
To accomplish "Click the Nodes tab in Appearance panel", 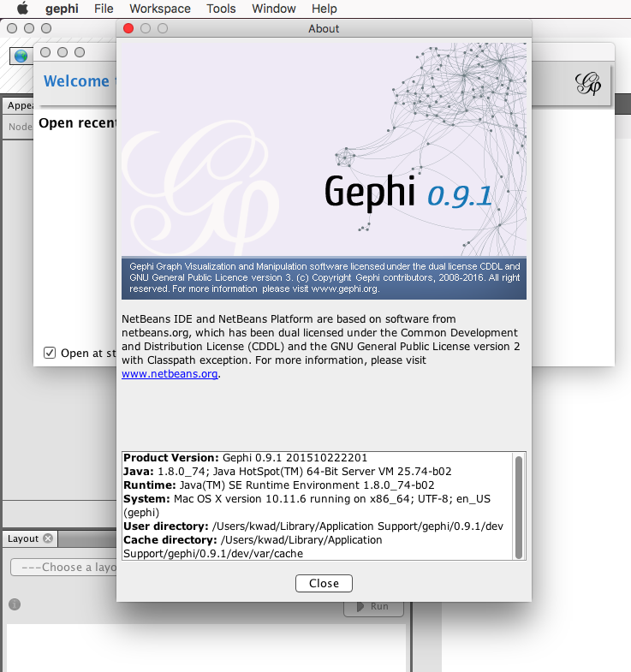I will [x=21, y=127].
